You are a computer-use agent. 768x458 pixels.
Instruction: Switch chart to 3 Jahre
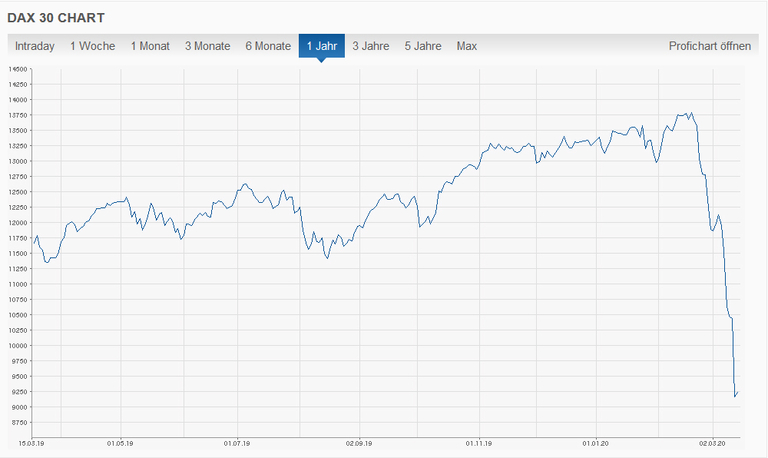[x=371, y=46]
